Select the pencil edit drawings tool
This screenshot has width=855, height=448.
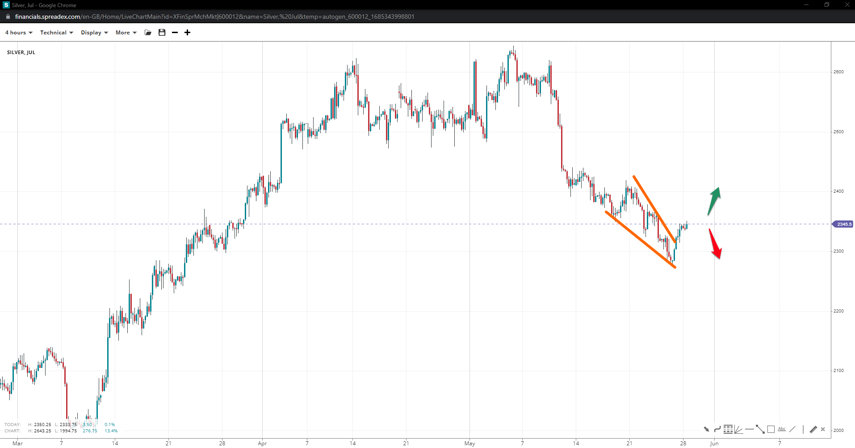click(813, 429)
